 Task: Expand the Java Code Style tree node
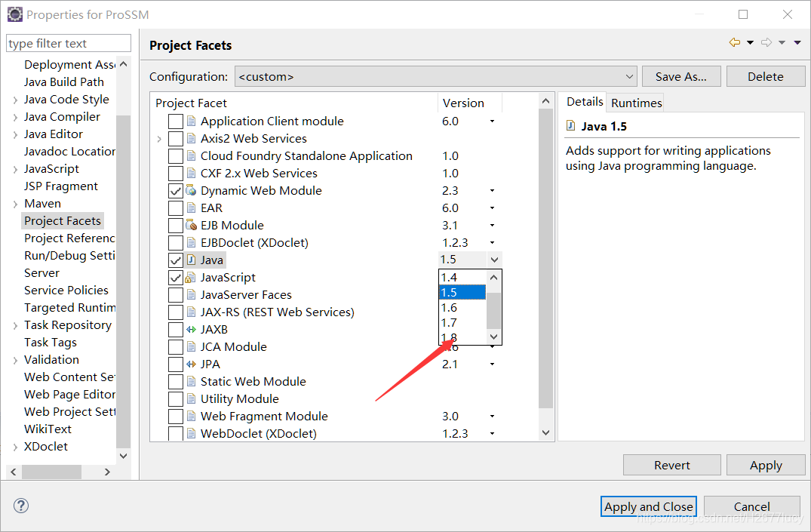point(16,100)
